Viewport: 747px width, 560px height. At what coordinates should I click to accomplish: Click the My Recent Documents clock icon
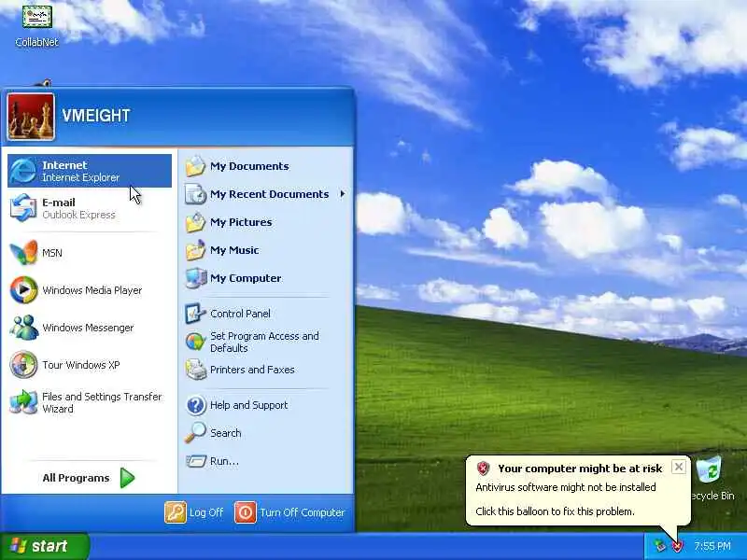(195, 194)
